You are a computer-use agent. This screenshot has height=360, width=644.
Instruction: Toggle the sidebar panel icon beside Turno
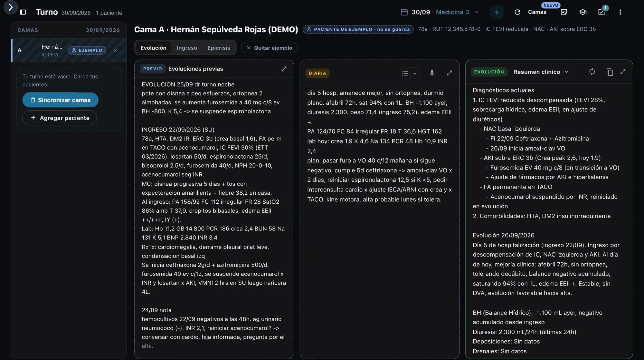point(23,12)
